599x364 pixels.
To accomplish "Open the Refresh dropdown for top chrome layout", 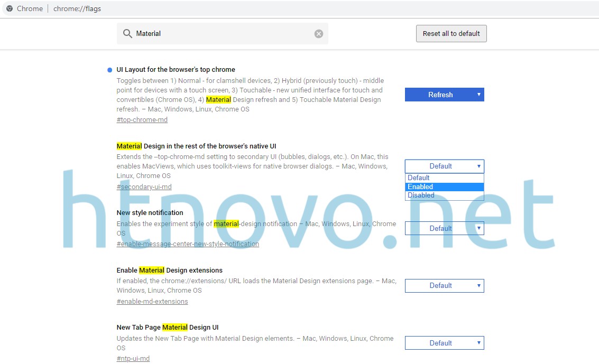I will click(444, 95).
